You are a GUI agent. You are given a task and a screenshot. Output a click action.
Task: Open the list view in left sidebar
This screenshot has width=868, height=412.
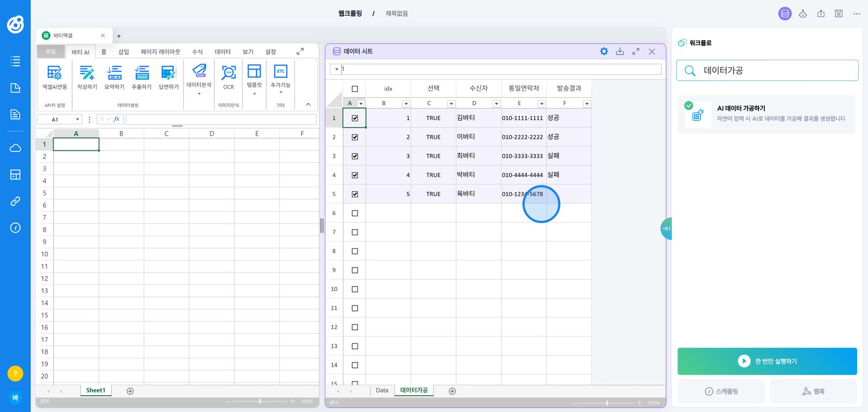[x=15, y=61]
